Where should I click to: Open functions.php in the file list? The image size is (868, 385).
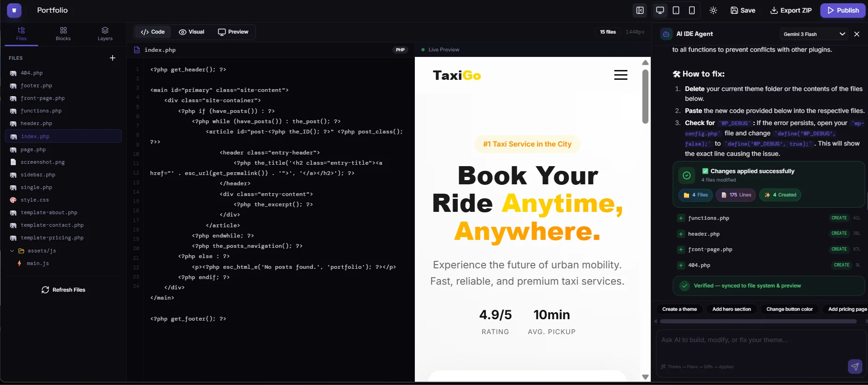[x=63, y=111]
